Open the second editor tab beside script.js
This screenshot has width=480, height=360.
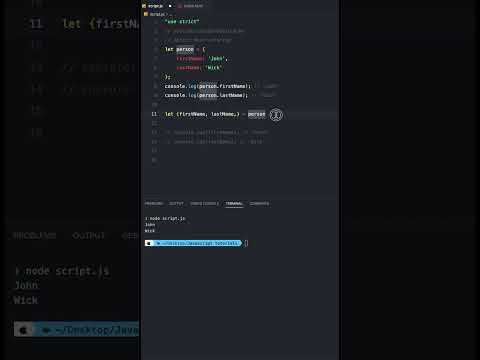click(x=191, y=6)
